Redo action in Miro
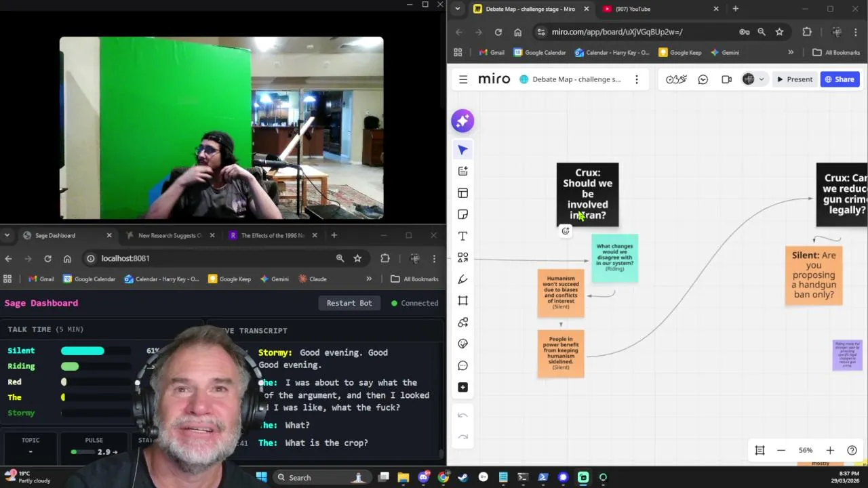 462,436
